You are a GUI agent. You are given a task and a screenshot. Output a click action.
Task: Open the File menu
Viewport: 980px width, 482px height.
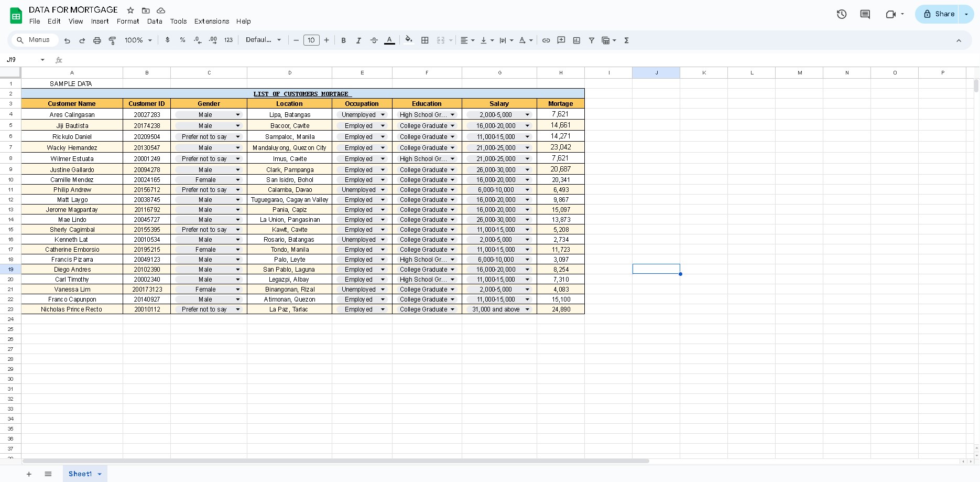35,22
